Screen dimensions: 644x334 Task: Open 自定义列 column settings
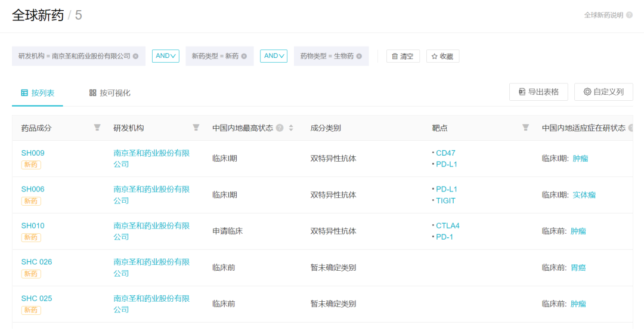pyautogui.click(x=603, y=92)
